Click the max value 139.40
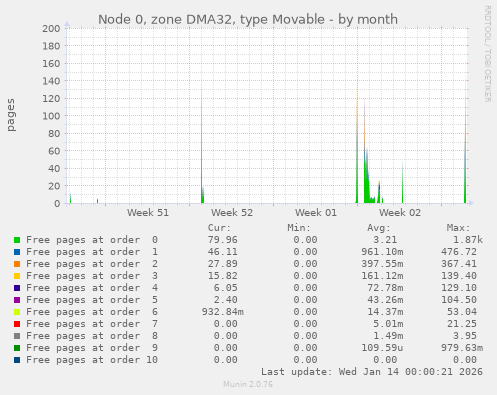Image resolution: width=497 pixels, height=395 pixels. coord(459,276)
